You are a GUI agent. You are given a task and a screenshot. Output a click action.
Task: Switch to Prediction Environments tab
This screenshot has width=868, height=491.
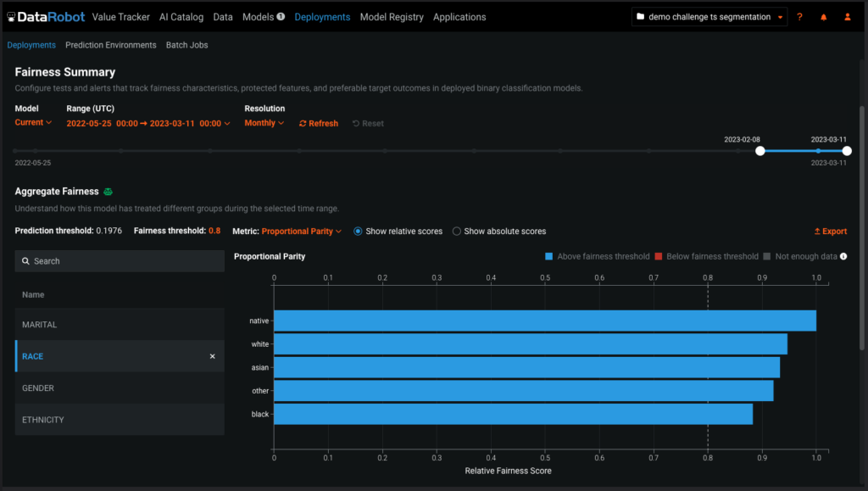coord(111,46)
